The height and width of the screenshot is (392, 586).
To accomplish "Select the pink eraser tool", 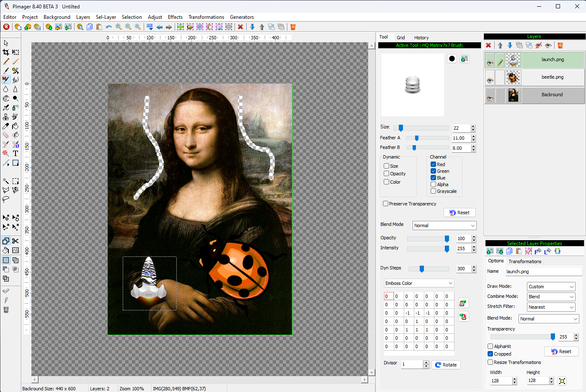I will 6,135.
